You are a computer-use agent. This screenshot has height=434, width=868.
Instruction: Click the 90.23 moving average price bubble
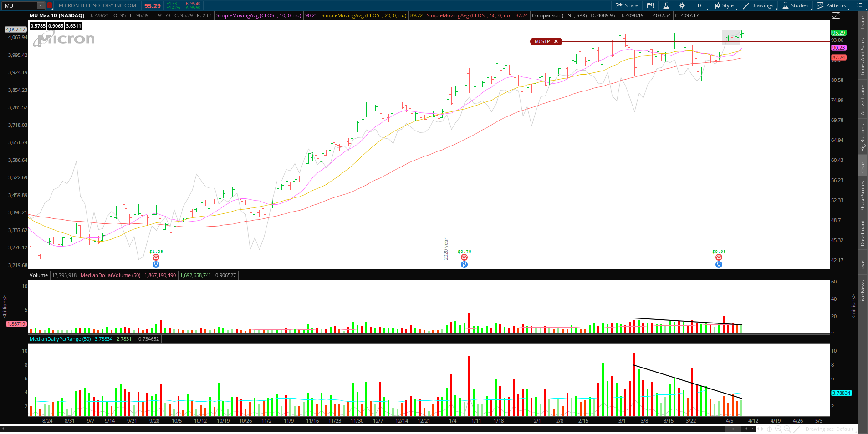tap(839, 48)
